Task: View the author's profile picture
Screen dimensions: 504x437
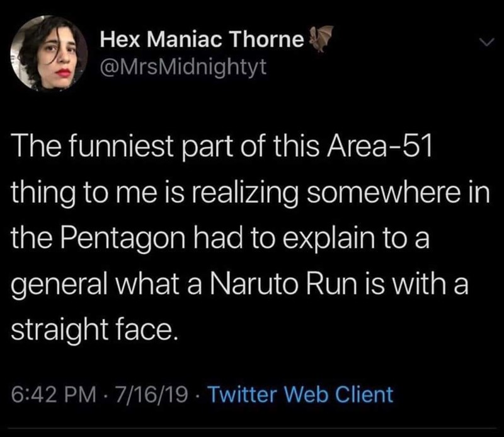Action: click(52, 54)
